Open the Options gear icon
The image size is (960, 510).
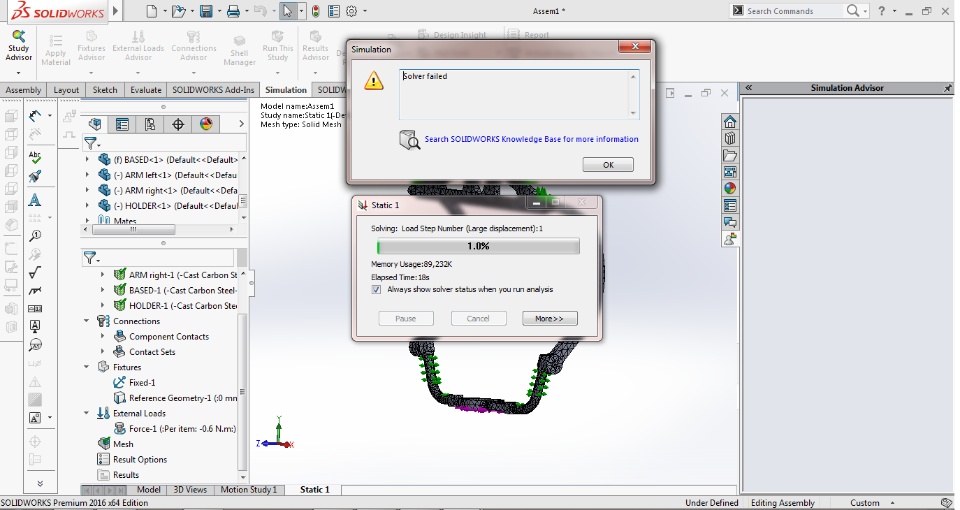click(351, 10)
